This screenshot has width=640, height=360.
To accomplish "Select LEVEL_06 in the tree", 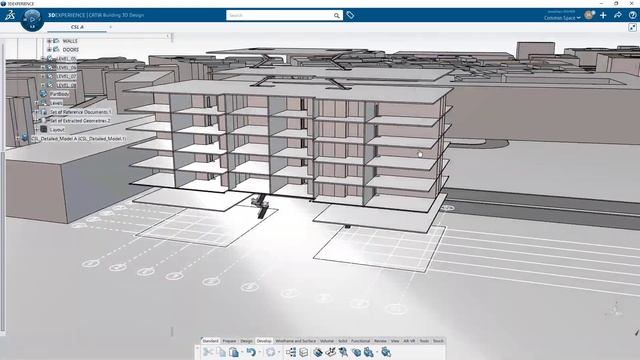I will (x=66, y=67).
